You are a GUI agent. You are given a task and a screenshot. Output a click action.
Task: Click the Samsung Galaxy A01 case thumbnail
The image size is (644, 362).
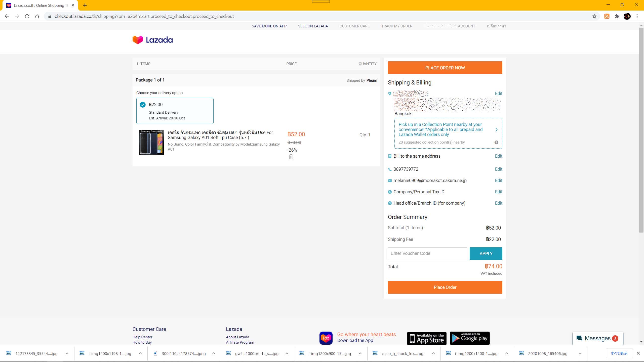151,142
